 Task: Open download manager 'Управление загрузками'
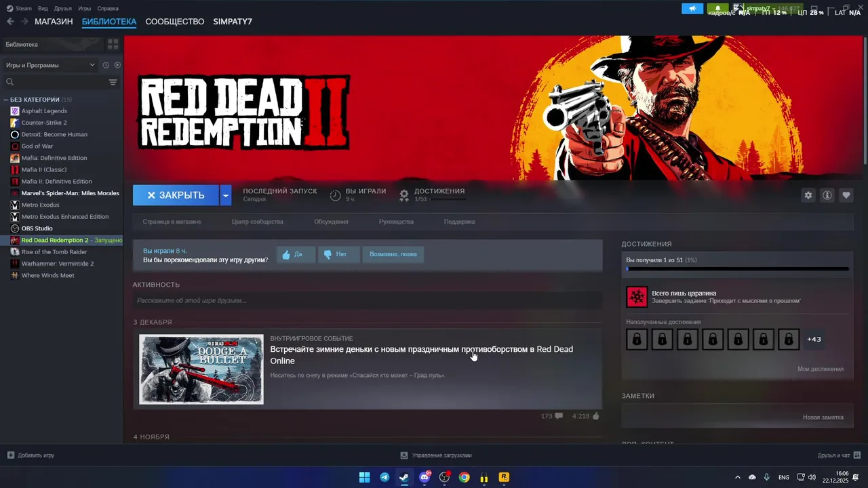tap(436, 455)
